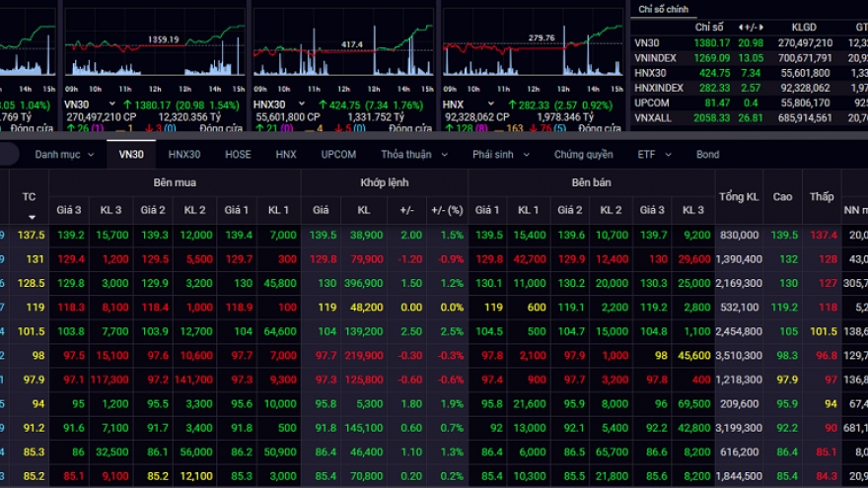This screenshot has width=868, height=488.
Task: Click the Khớp lệnh KL column header
Action: click(x=363, y=210)
